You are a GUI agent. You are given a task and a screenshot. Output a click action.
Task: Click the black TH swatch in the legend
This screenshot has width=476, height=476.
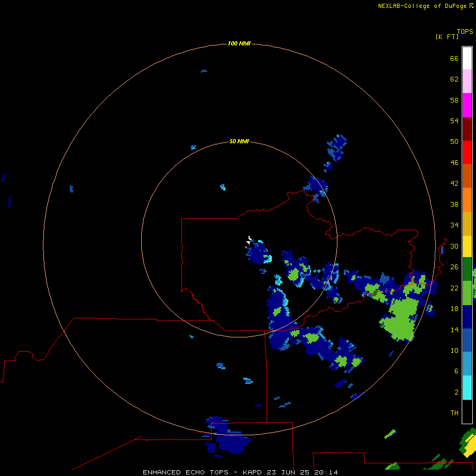[x=467, y=411]
